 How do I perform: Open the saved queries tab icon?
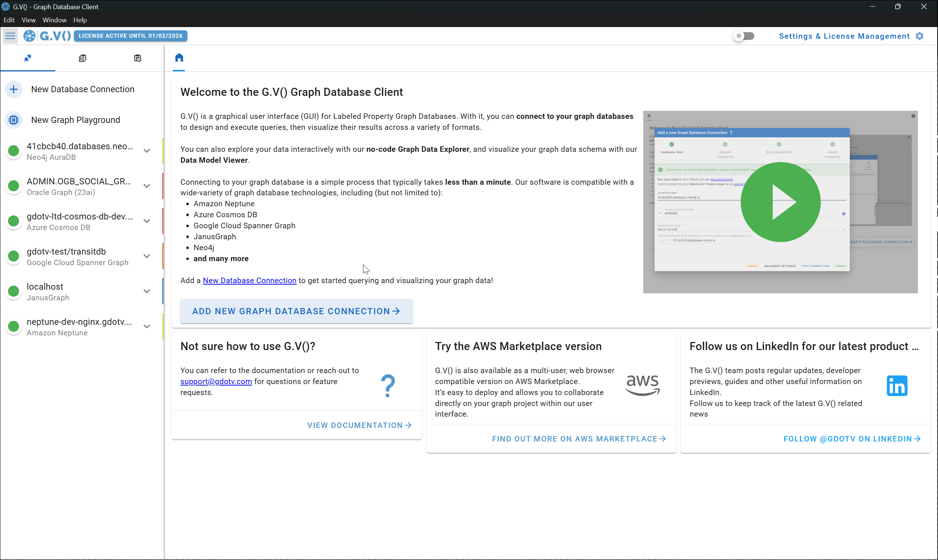(82, 58)
